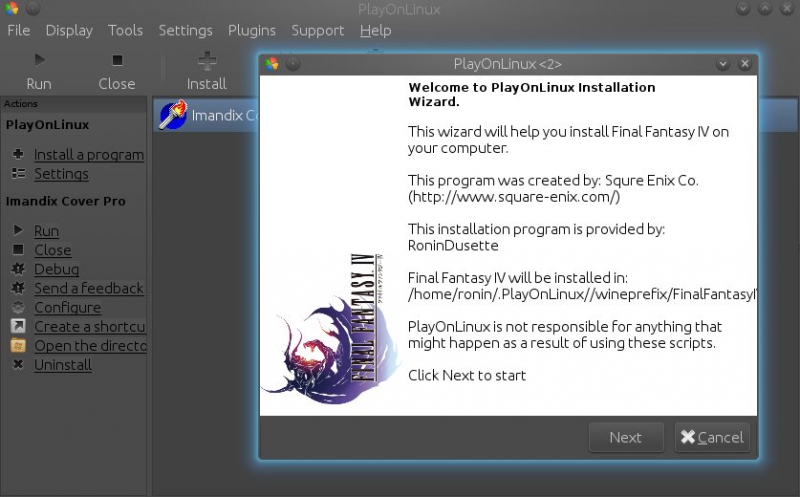The height and width of the screenshot is (497, 800).
Task: Click the stop icon beside sidebar Close
Action: tap(18, 249)
